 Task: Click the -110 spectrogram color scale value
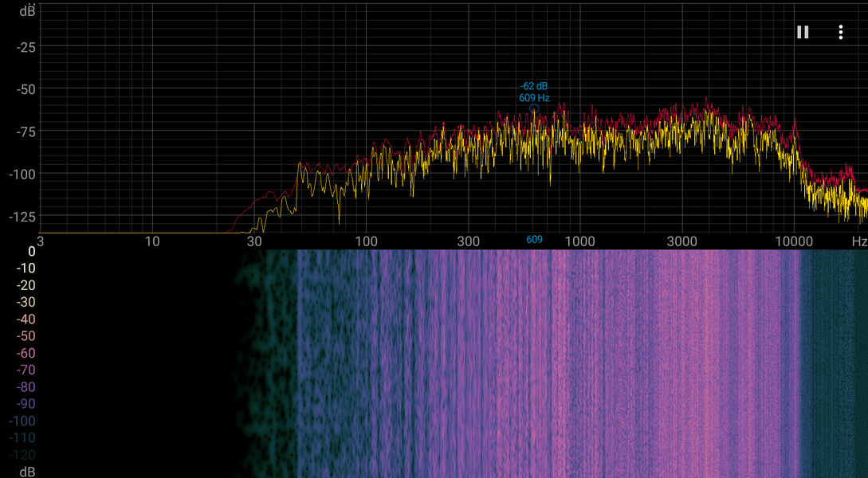tap(22, 438)
